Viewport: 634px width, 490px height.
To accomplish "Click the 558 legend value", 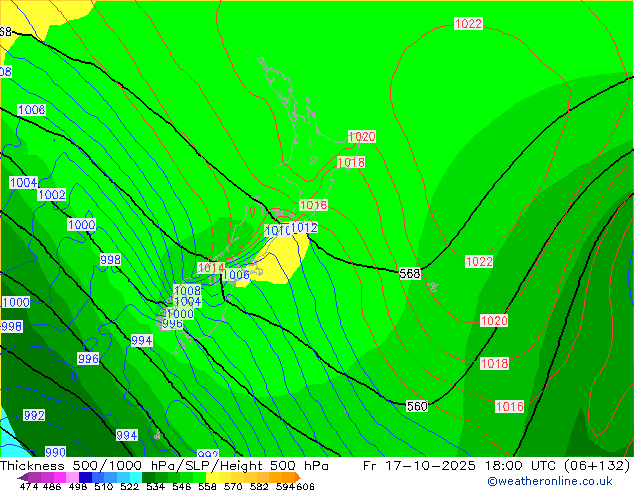I will [207, 486].
